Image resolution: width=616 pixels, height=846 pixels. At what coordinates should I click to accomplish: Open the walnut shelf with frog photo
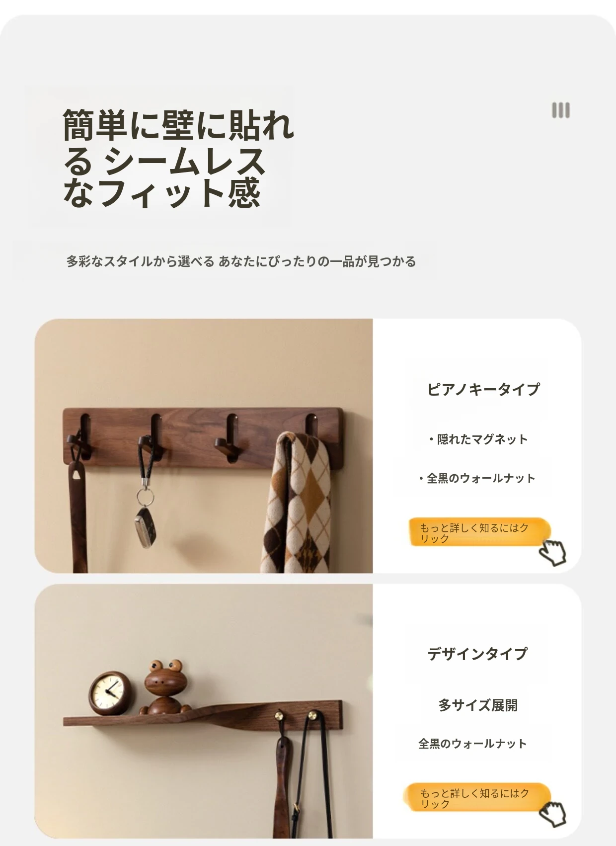tap(204, 711)
